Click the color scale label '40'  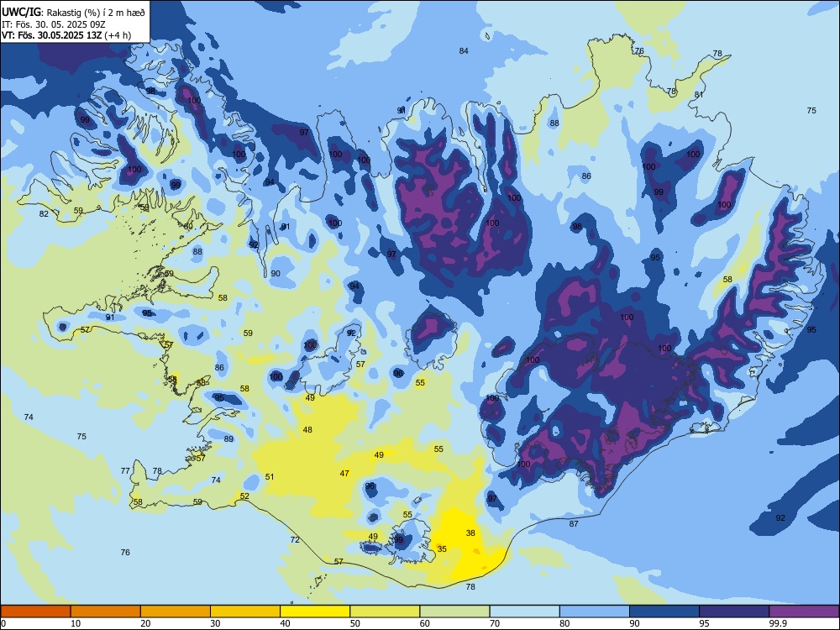coord(286,623)
